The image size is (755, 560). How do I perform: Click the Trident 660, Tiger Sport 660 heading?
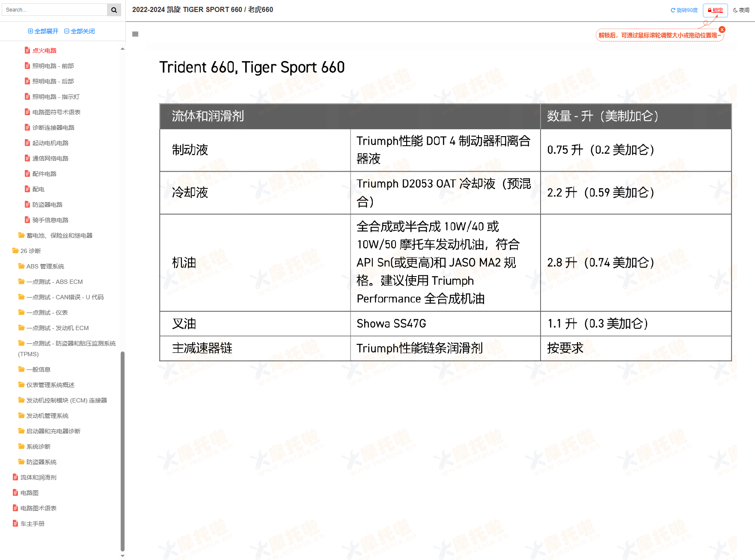[x=252, y=67]
